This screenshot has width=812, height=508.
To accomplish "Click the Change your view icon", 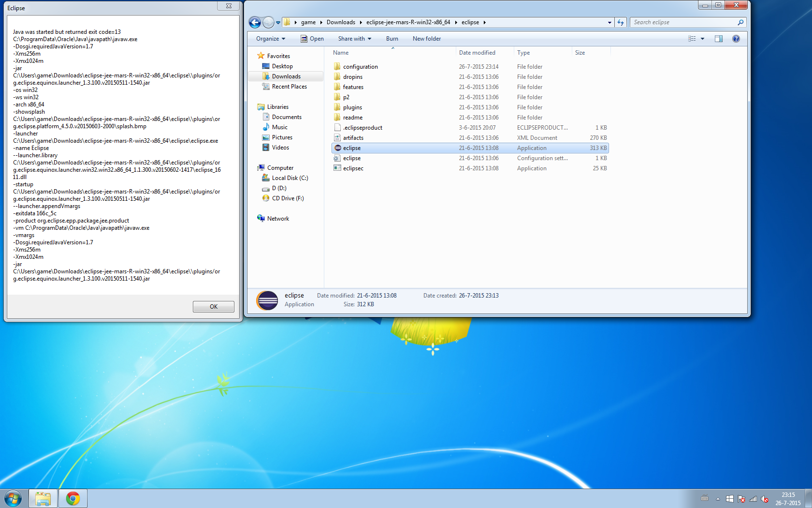I will 692,39.
